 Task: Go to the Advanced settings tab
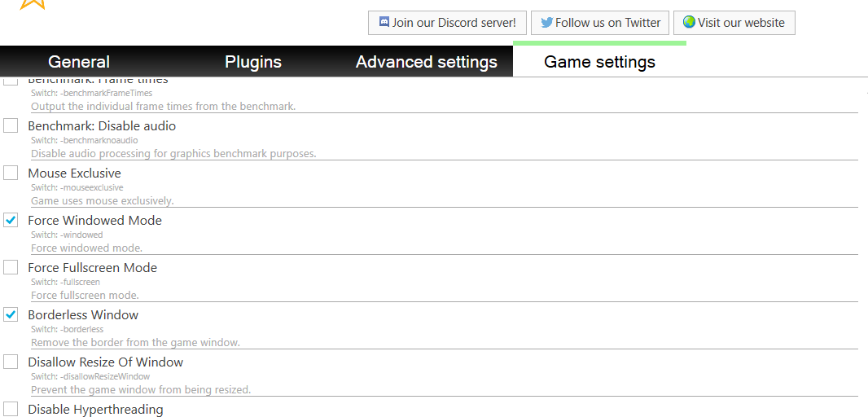[x=427, y=62]
